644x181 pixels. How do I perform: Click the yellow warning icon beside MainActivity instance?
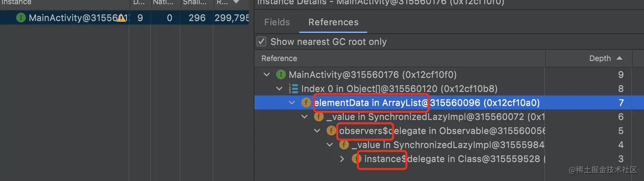[x=121, y=18]
